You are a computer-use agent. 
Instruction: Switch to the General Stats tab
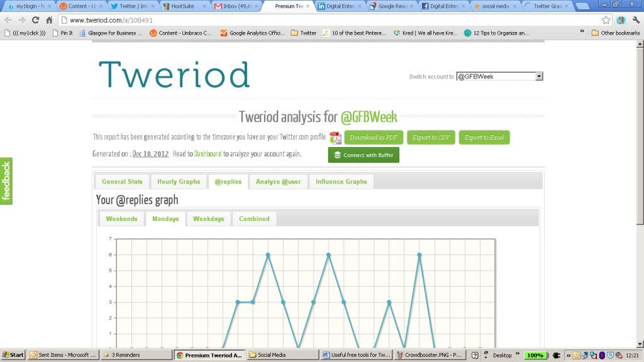[122, 182]
